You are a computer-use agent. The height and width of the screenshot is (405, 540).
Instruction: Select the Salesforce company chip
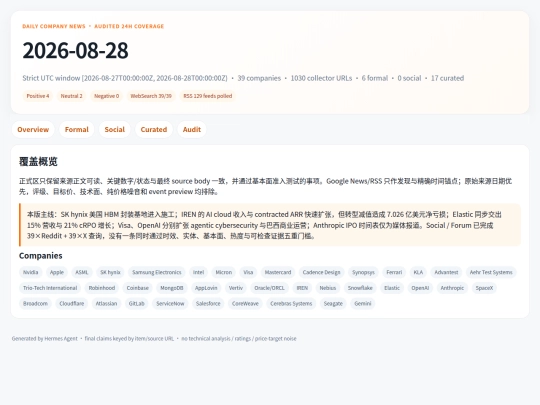pos(208,303)
